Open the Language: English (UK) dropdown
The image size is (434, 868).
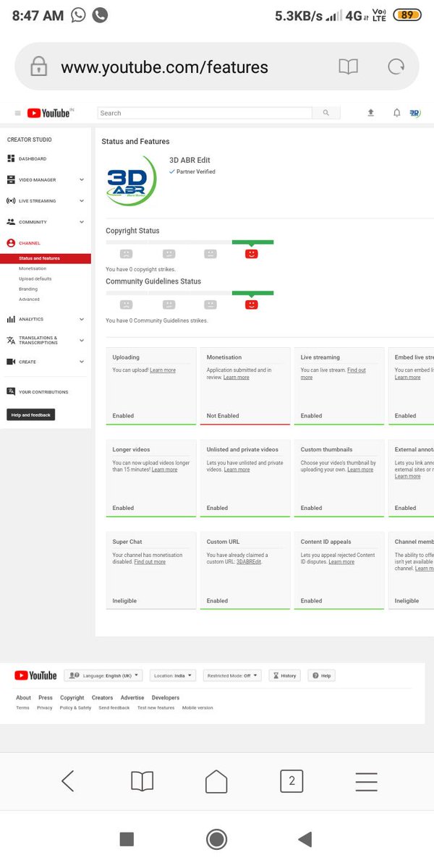pos(103,676)
